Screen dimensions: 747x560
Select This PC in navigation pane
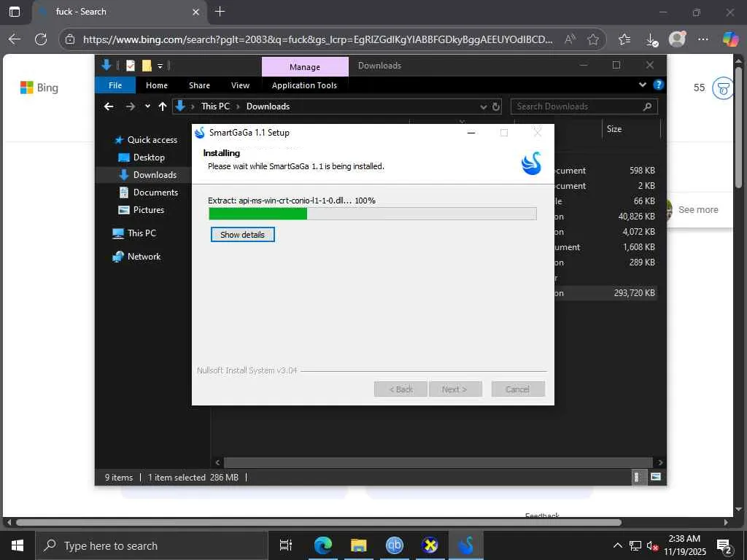pos(134,233)
